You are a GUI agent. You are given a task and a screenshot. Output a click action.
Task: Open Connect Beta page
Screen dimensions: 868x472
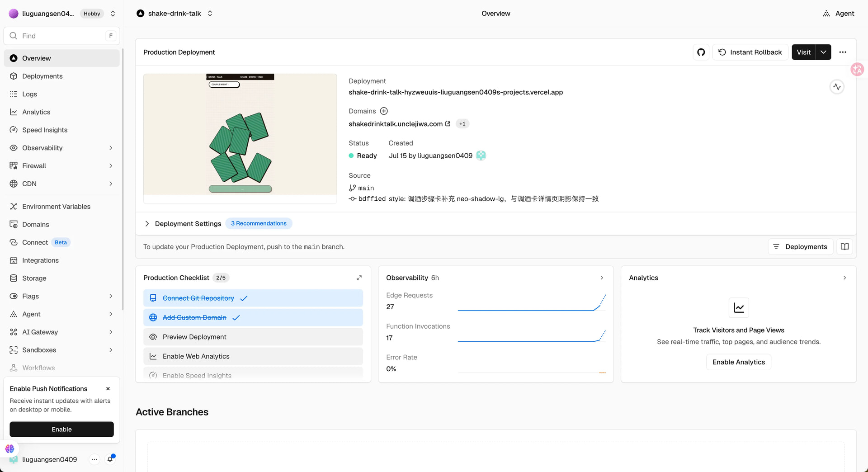point(61,242)
